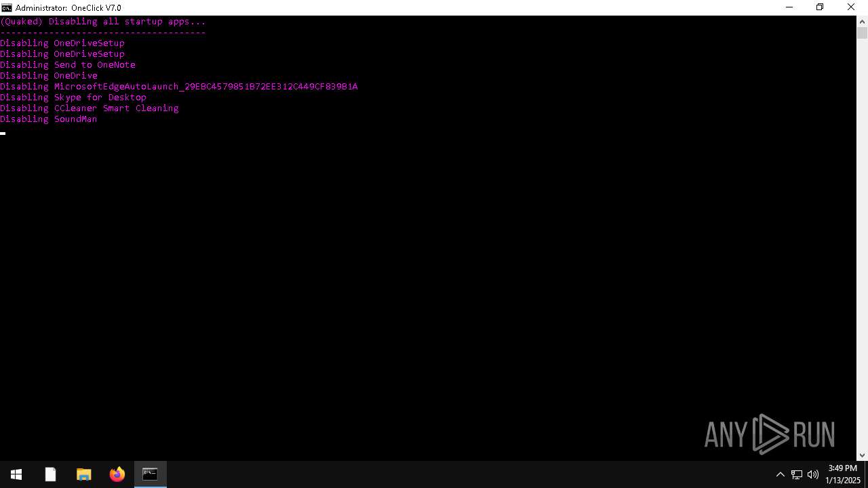Open the network status tray icon
The image size is (868, 488).
tap(797, 474)
